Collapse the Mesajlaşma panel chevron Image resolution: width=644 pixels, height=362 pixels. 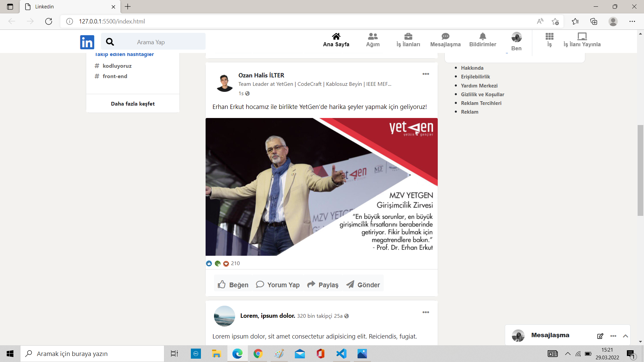point(626,336)
